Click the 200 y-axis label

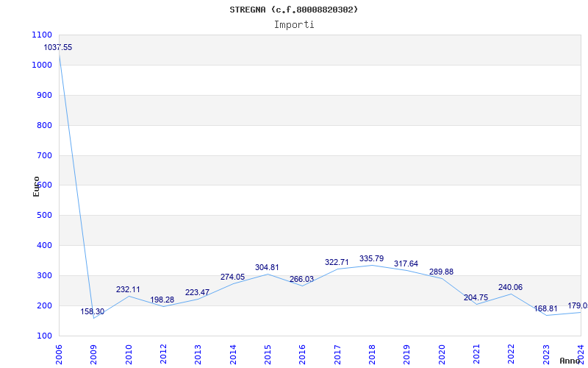click(44, 305)
